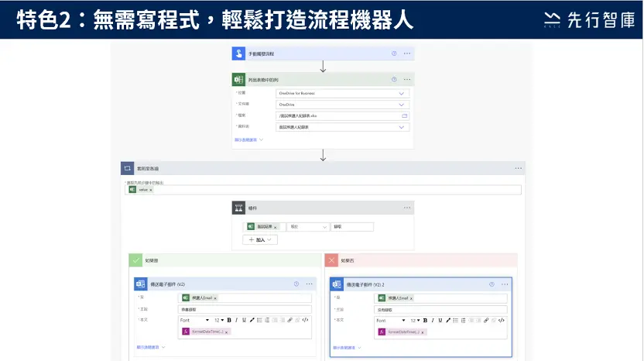Remove Email token in Send email (V2)
This screenshot has width=644, height=361.
coord(215,298)
